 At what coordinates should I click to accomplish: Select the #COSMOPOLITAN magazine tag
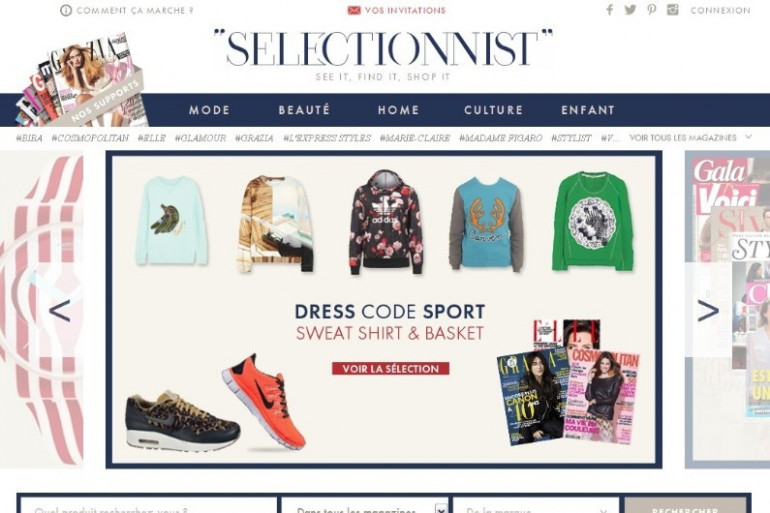tap(90, 138)
